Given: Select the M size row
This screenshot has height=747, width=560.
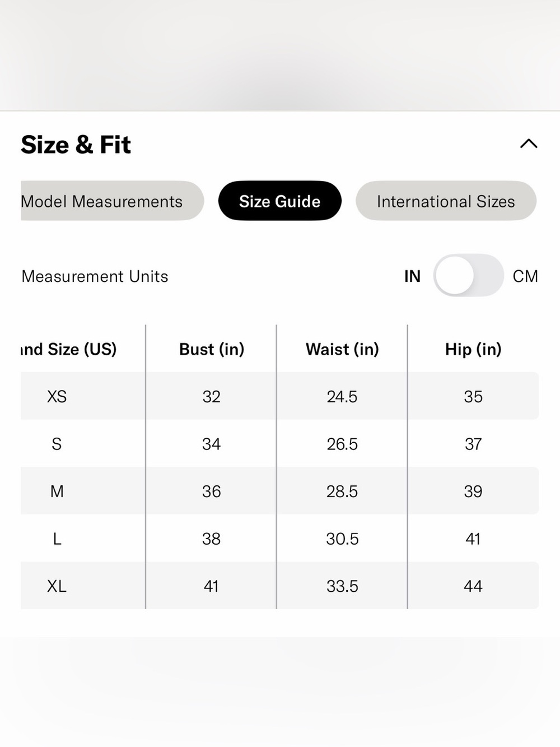Looking at the screenshot, I should coord(279,491).
